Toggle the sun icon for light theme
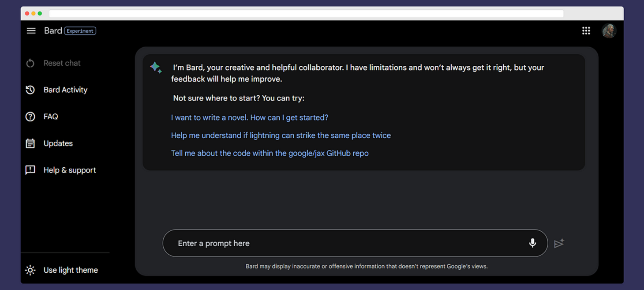 (x=30, y=270)
